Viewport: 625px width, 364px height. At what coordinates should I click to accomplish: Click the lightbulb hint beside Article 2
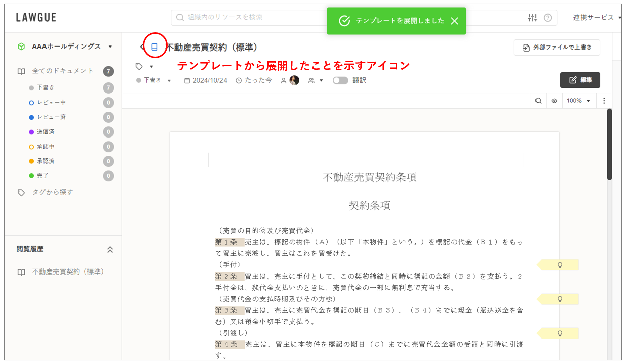(559, 299)
